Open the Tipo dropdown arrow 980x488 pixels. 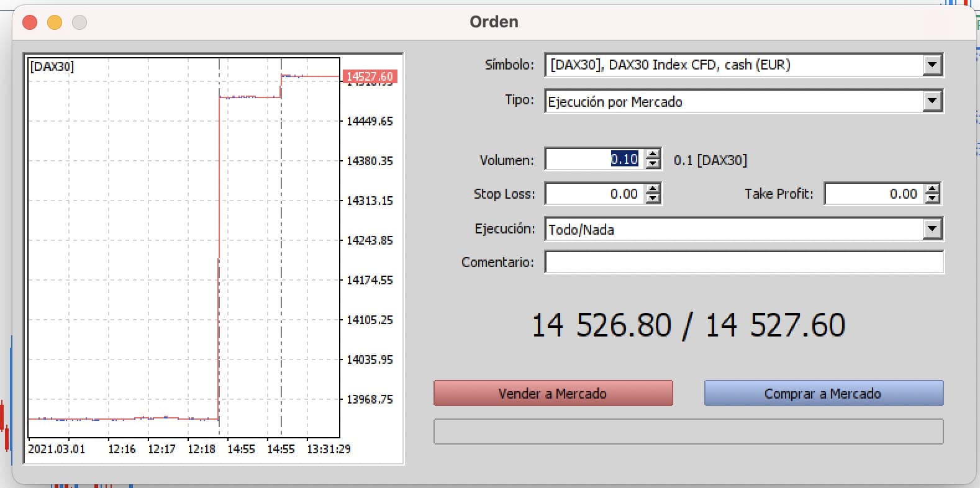(x=932, y=101)
